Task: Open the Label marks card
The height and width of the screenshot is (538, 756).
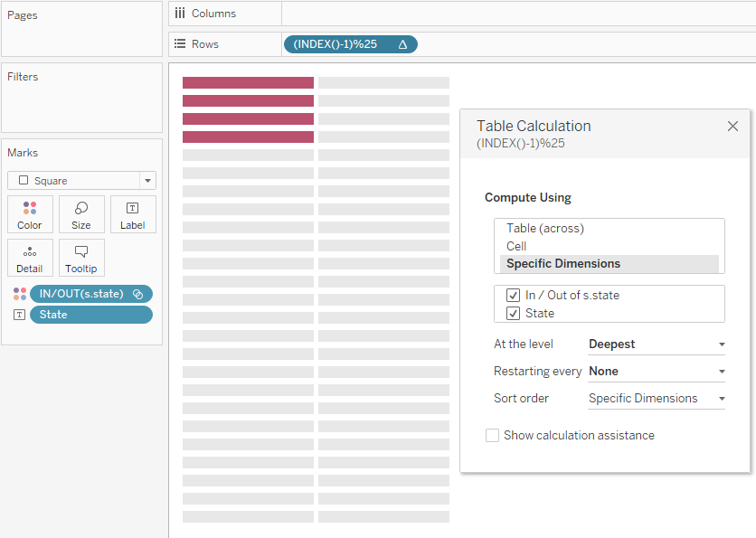Action: [132, 214]
